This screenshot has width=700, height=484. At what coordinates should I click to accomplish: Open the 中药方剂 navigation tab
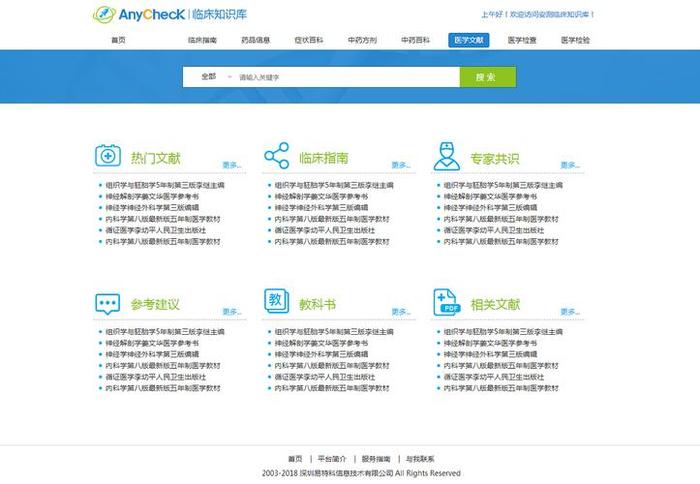tap(362, 40)
